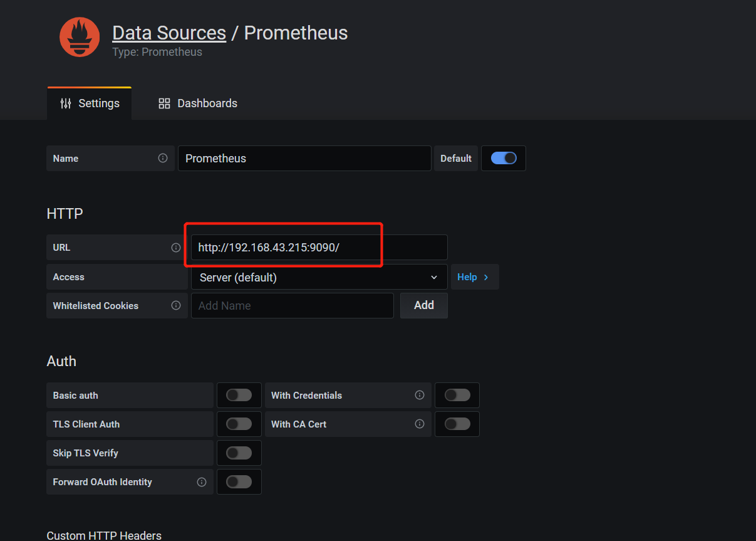
Task: Click the grid icon on Dashboards tab
Action: coord(164,103)
